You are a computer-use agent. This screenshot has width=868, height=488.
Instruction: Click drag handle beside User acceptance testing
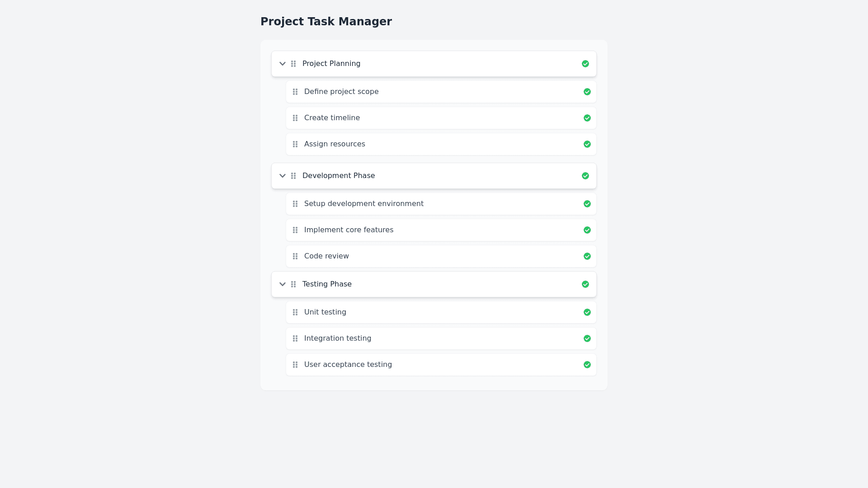coord(295,365)
